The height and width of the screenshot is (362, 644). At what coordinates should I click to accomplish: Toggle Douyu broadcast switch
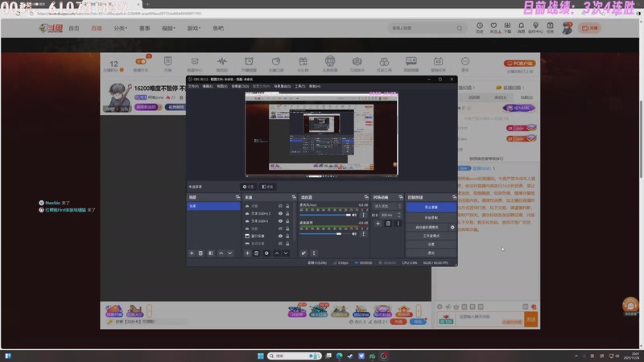[x=141, y=62]
